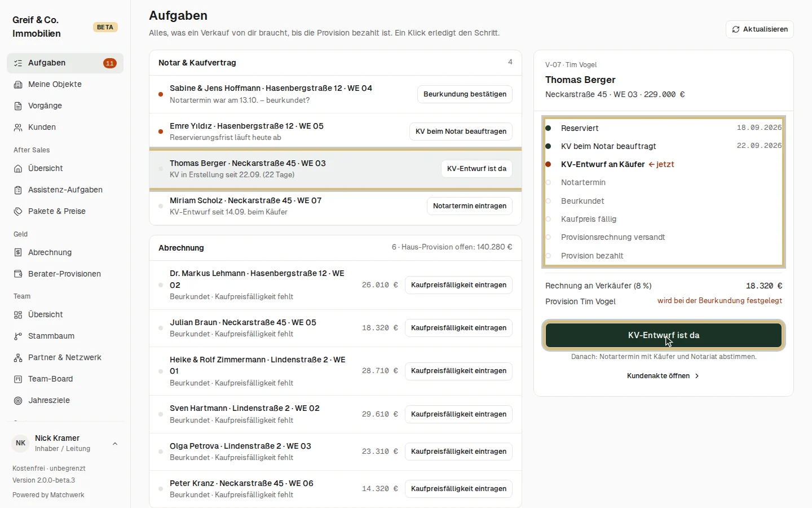Click the Meine Objekte building icon
The height and width of the screenshot is (508, 812).
coord(18,85)
